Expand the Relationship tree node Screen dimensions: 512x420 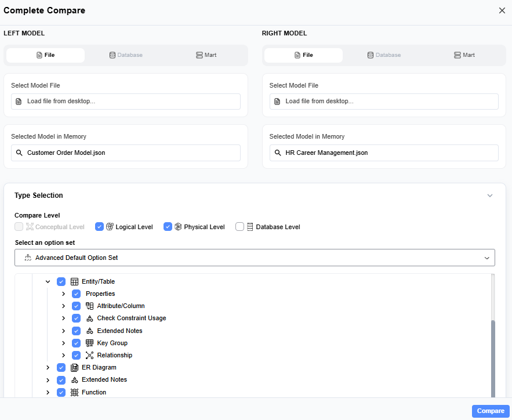[x=63, y=356]
